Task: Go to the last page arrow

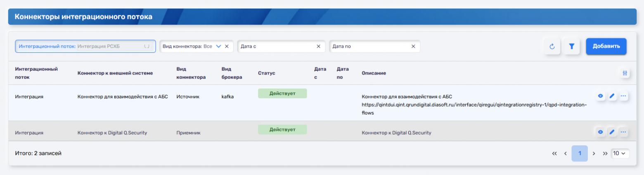Action: tap(605, 153)
